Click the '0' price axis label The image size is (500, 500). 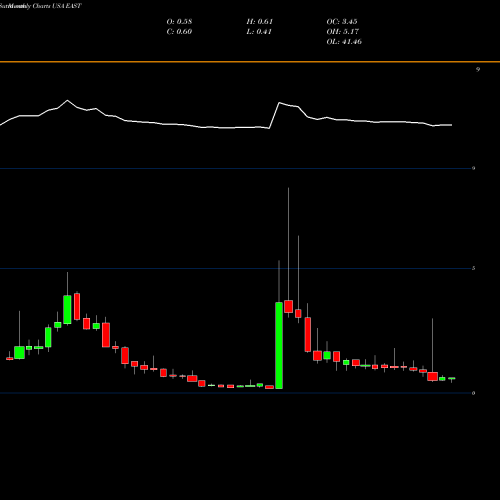click(x=473, y=393)
